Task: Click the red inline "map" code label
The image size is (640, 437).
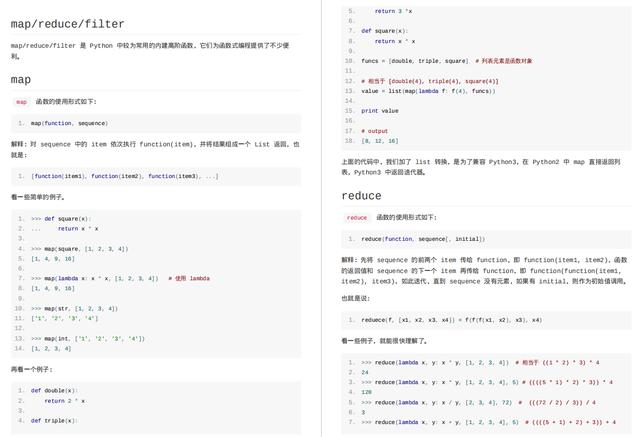Action: click(22, 102)
